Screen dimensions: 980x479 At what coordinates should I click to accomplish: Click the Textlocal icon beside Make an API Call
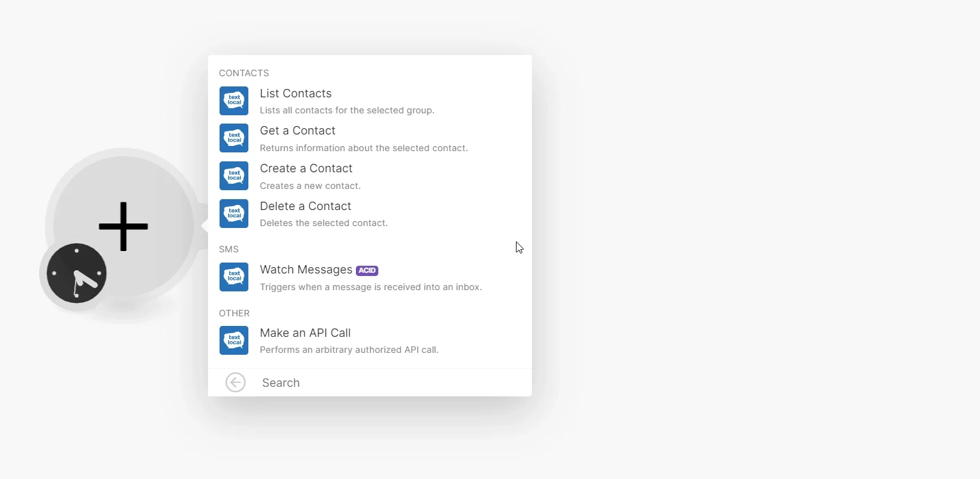pos(234,341)
